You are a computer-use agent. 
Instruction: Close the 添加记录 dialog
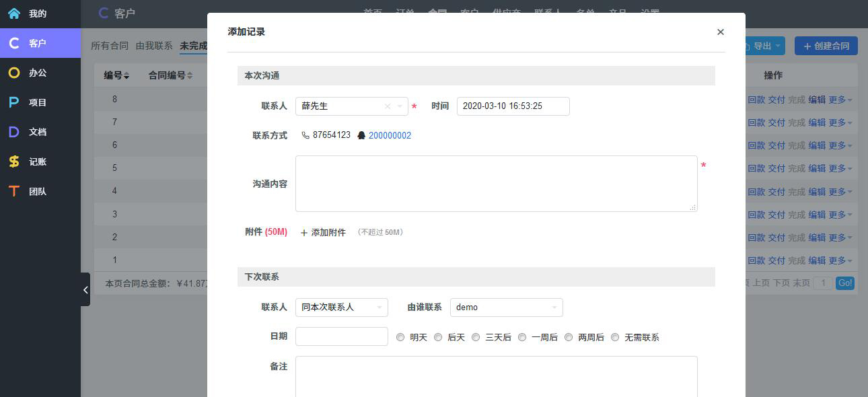pos(721,32)
